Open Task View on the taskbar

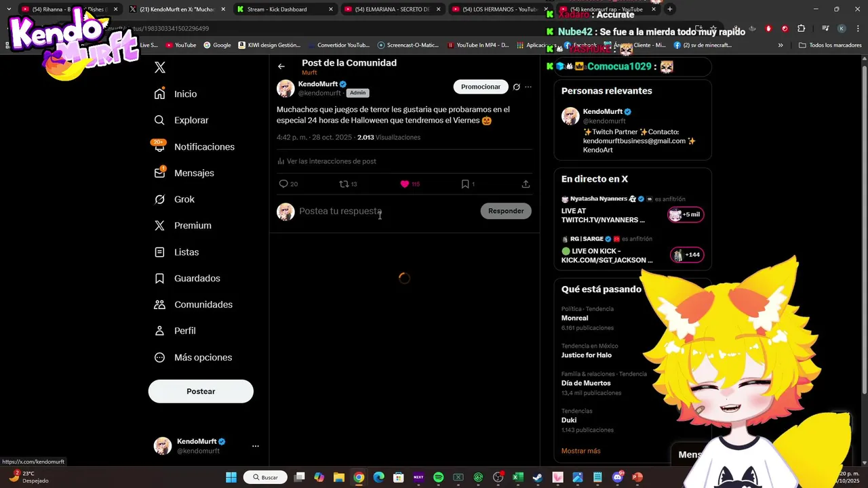click(300, 477)
